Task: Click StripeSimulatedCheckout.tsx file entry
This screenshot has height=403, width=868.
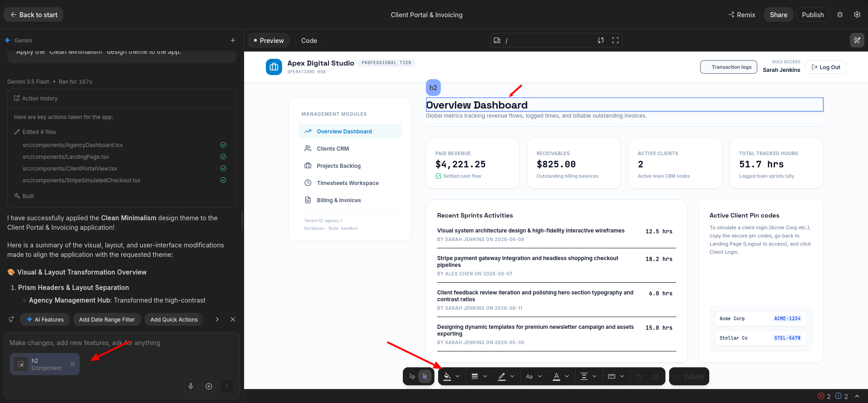Action: pos(81,180)
